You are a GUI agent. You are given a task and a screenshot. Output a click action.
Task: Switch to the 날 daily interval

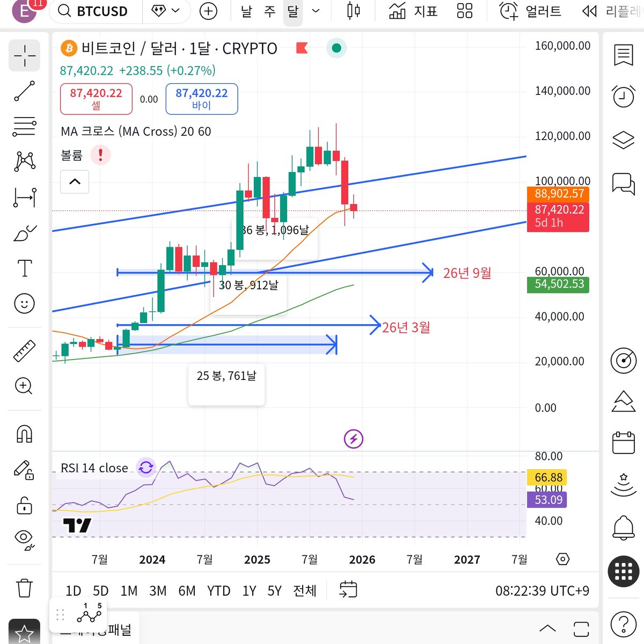246,11
